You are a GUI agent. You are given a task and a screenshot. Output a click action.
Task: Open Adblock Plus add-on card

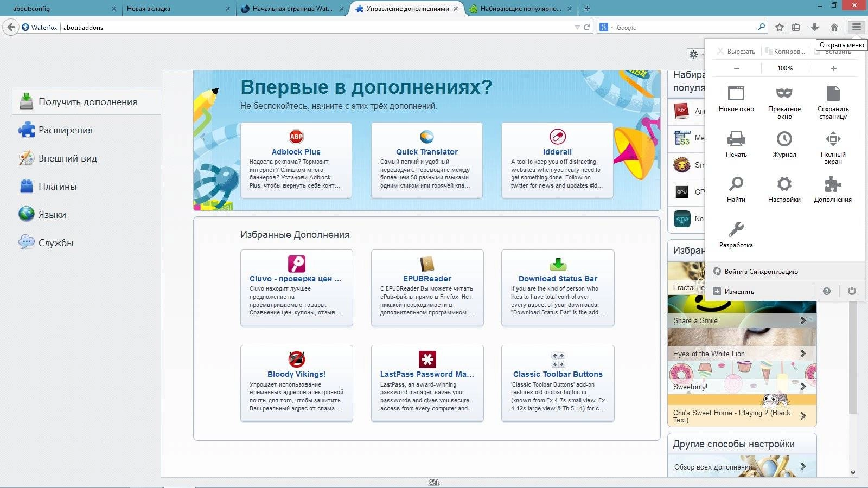(296, 160)
